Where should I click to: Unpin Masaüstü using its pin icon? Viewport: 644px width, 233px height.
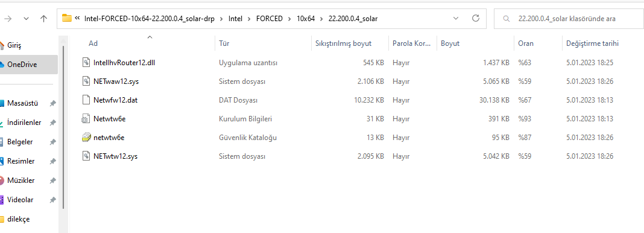(x=52, y=104)
